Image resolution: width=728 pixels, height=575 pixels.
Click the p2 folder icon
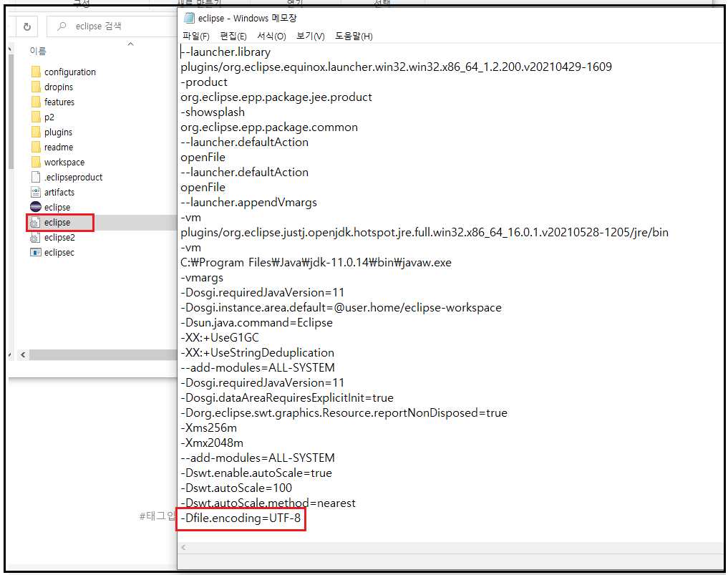(x=36, y=117)
